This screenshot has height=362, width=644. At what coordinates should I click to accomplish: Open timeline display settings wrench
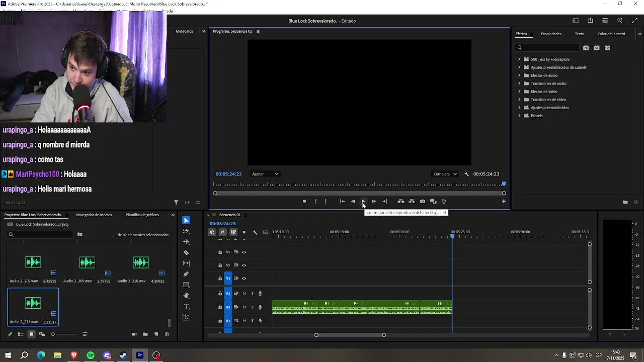click(x=255, y=232)
